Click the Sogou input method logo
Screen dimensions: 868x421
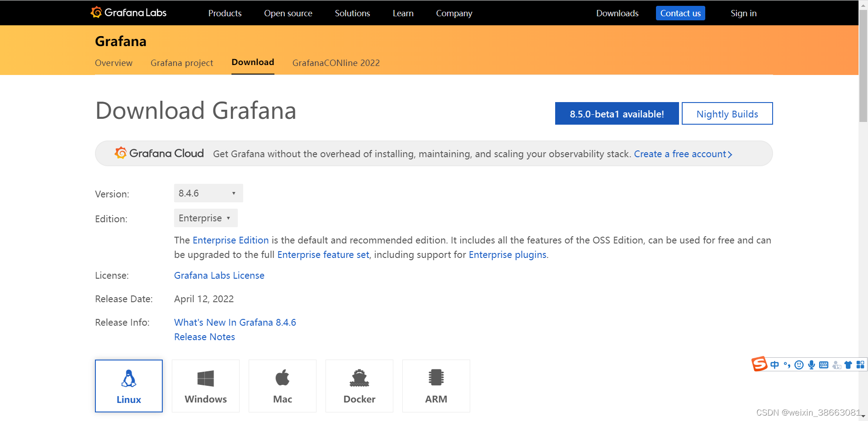point(759,364)
